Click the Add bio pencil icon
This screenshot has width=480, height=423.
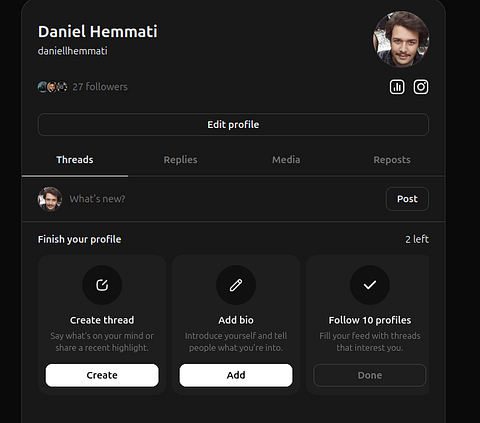tap(236, 285)
